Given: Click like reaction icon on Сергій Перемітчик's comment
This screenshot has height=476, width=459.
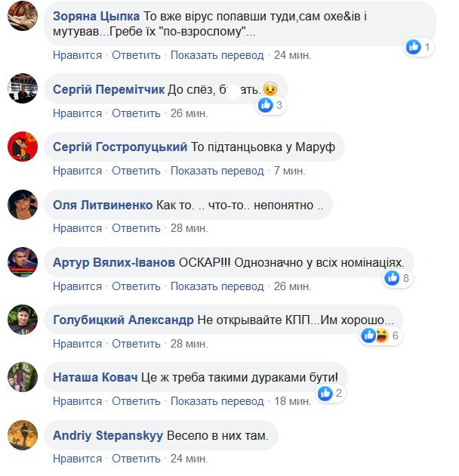Looking at the screenshot, I should tap(265, 105).
